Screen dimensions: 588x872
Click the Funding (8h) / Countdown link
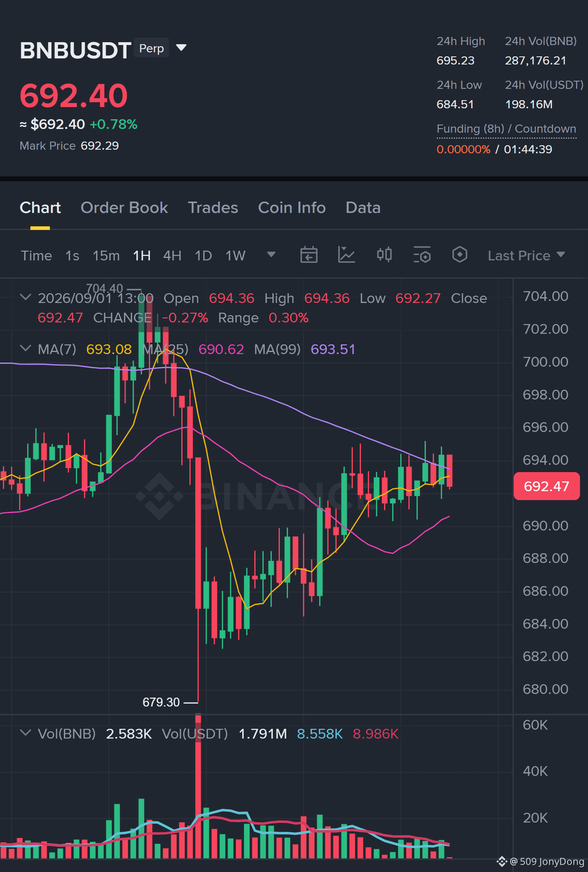506,129
